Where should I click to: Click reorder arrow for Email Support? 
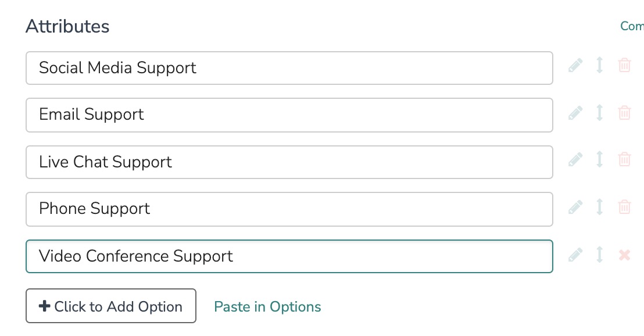tap(599, 112)
